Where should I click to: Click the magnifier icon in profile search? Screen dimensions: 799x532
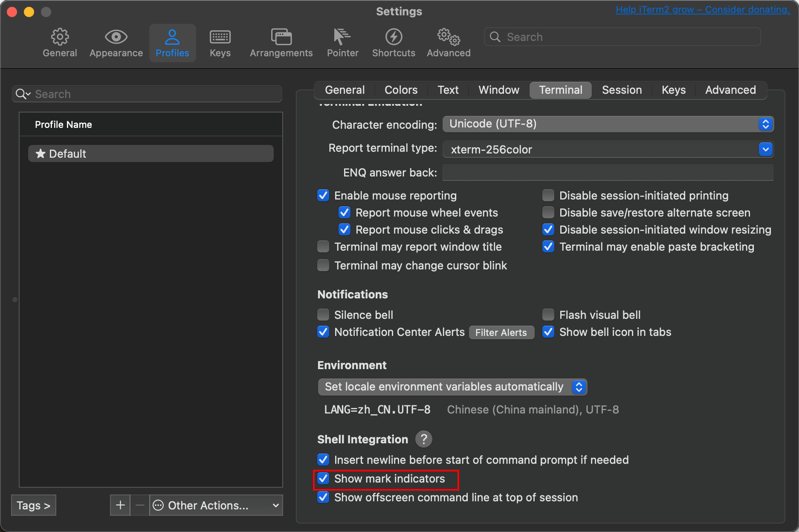tap(23, 94)
